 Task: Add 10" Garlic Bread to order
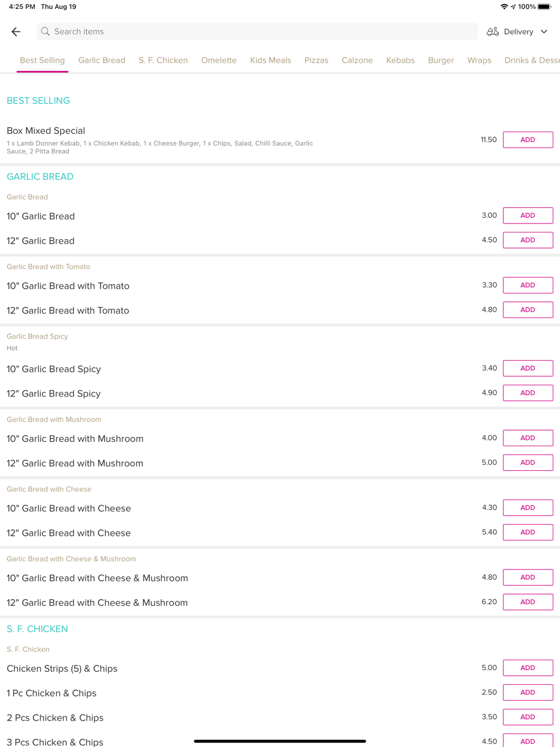click(x=528, y=216)
